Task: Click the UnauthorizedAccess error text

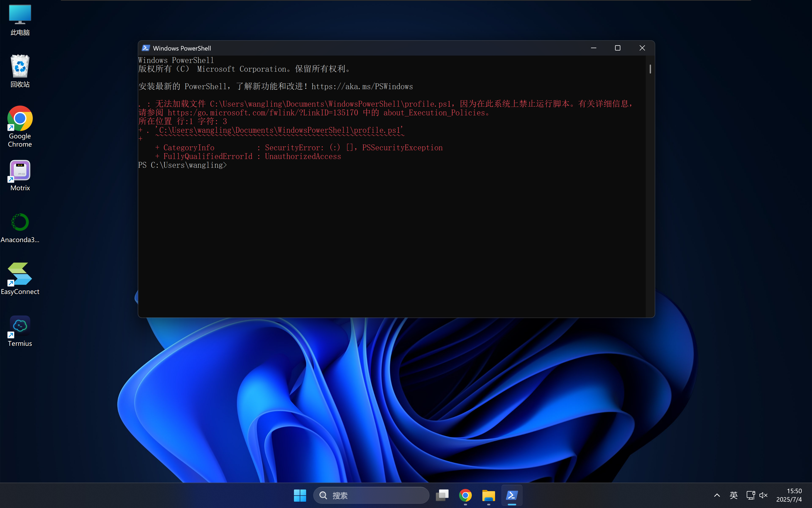Action: point(303,157)
